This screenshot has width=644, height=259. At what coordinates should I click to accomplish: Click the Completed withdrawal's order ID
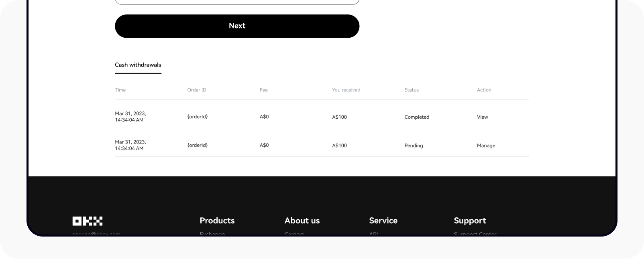click(x=198, y=117)
